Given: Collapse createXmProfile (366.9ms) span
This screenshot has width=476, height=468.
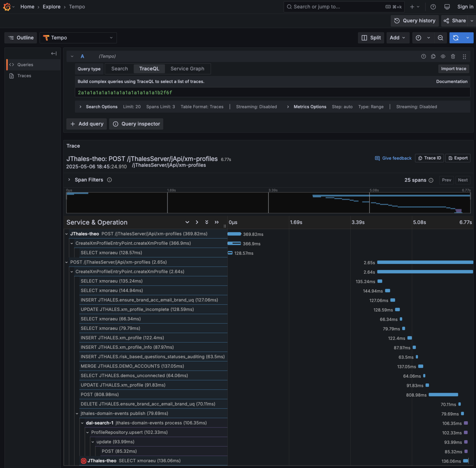Looking at the screenshot, I should 72,243.
